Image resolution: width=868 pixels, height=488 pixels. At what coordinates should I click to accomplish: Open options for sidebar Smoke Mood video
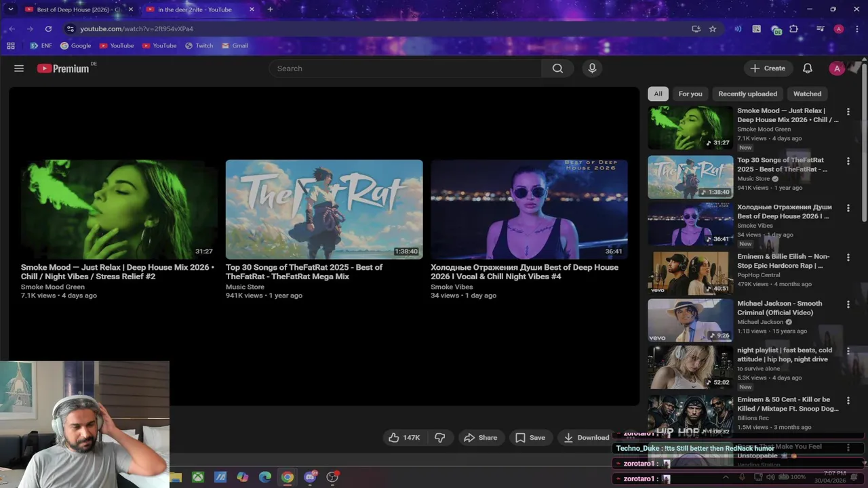[848, 111]
